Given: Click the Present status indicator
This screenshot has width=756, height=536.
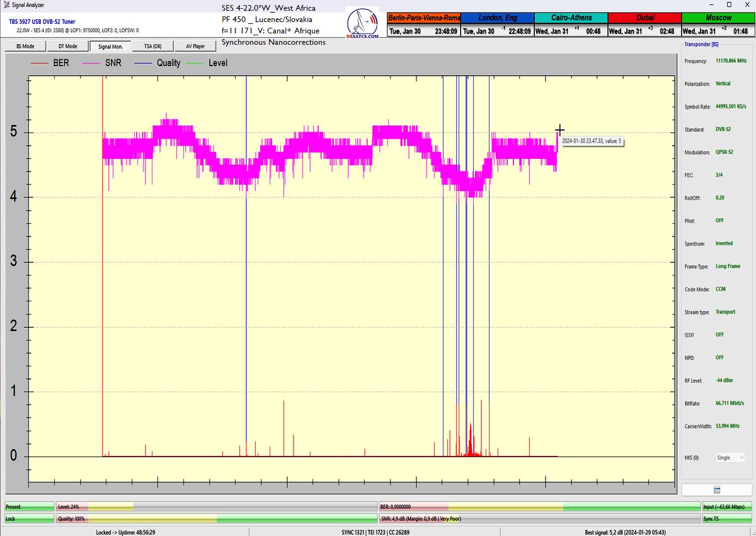Looking at the screenshot, I should point(29,506).
